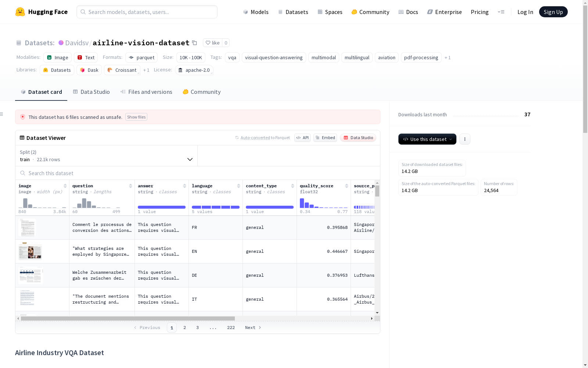Show files scanned as unsafe

136,117
